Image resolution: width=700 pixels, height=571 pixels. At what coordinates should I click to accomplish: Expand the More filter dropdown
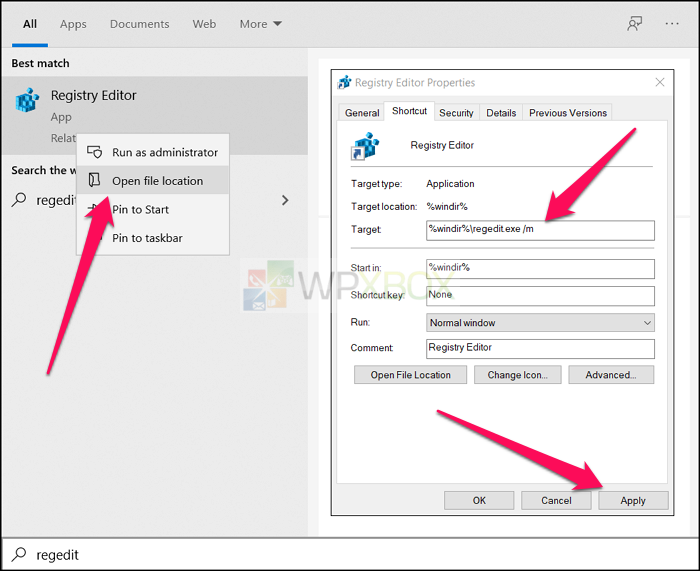[261, 24]
